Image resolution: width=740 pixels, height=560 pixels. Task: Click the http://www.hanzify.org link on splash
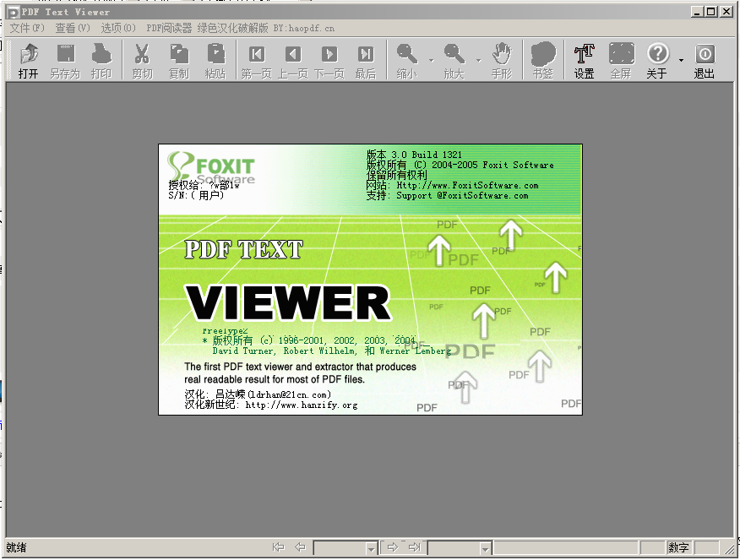click(x=301, y=405)
